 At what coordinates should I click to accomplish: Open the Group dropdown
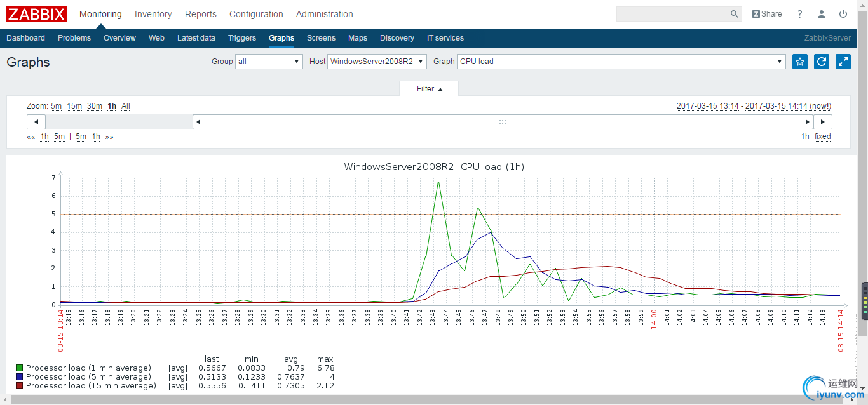coord(269,62)
